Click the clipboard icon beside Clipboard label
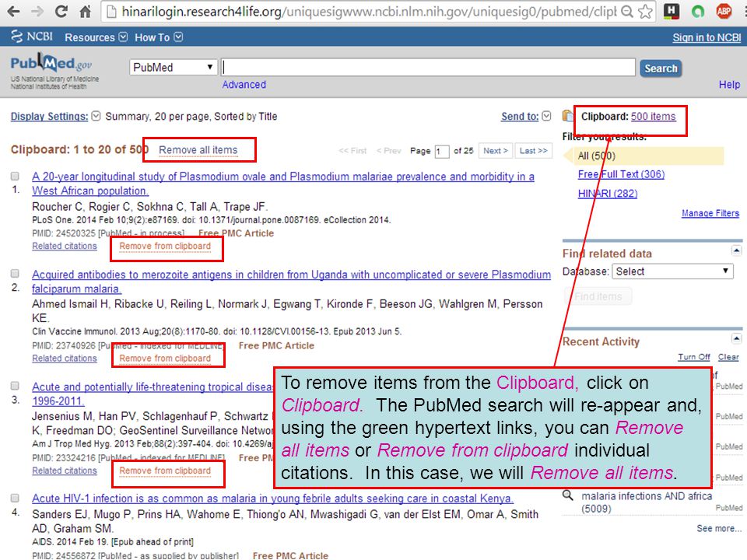The height and width of the screenshot is (560, 747). click(567, 116)
